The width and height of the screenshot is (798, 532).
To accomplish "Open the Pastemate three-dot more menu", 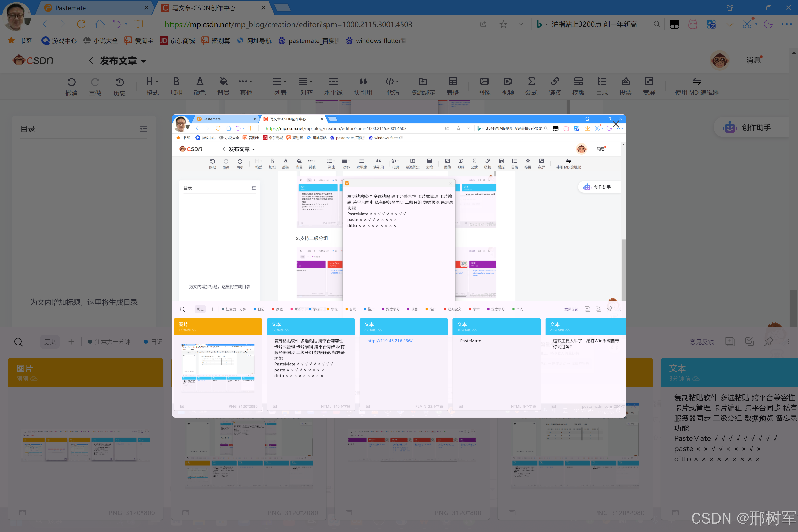I will coord(788,342).
